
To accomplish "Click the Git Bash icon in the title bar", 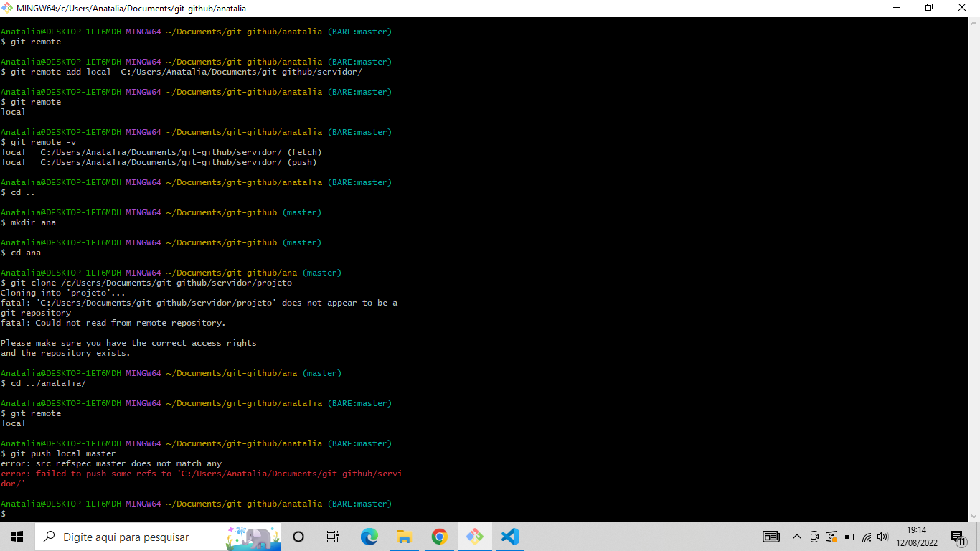I will [x=8, y=8].
